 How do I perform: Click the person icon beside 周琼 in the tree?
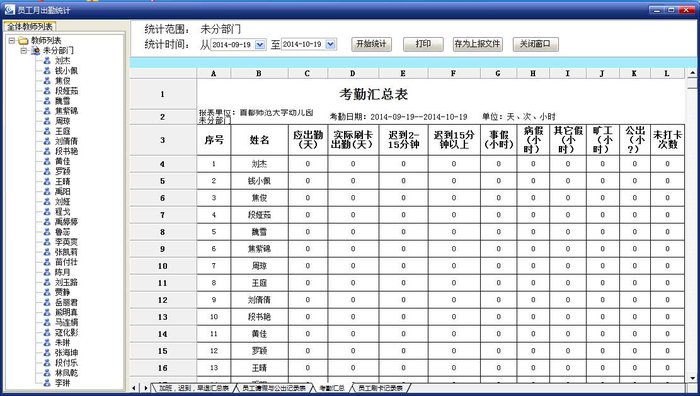(47, 121)
